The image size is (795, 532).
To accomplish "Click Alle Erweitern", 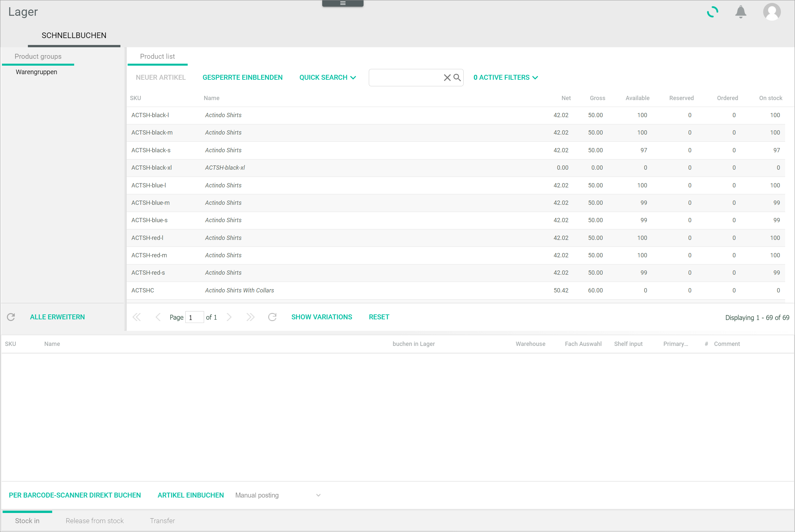I will (57, 317).
